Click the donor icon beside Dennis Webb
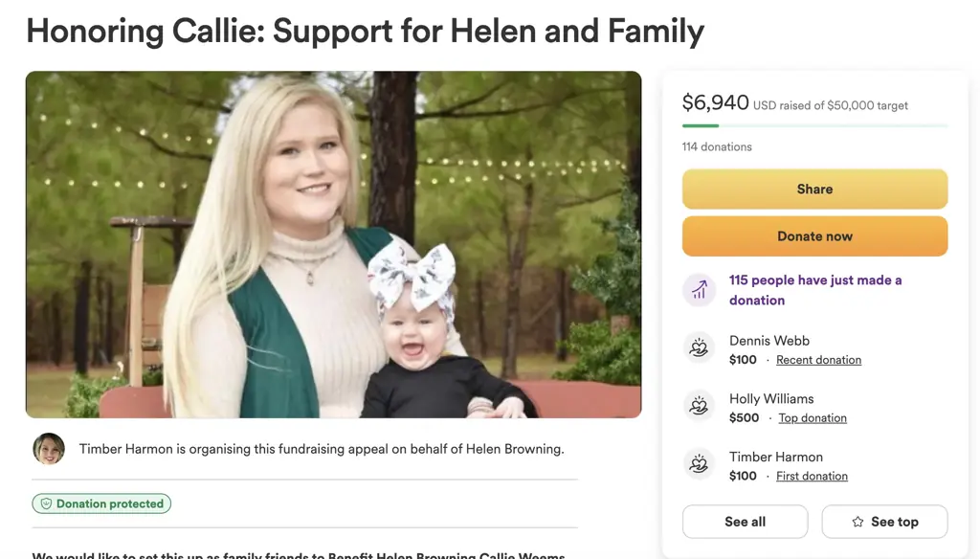 (699, 348)
